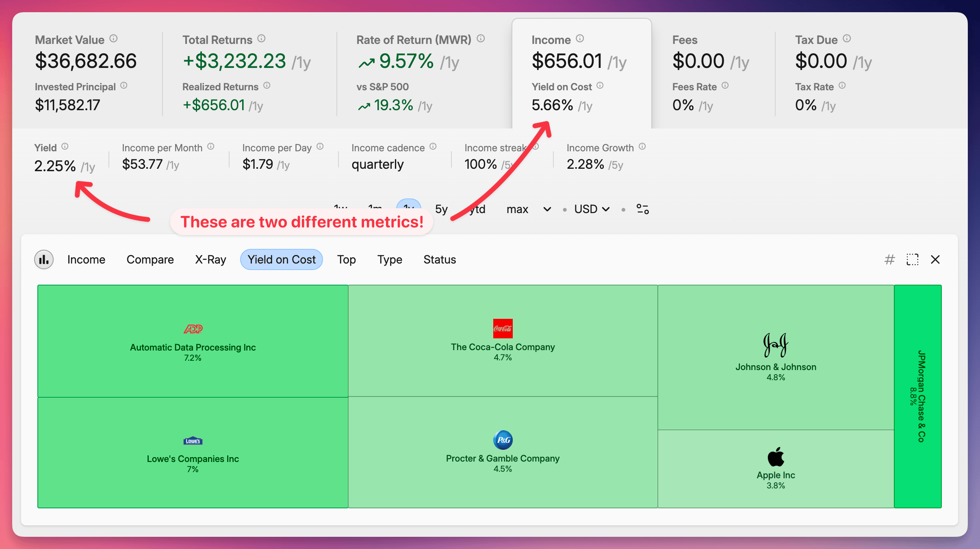This screenshot has height=549, width=980.
Task: Select the max time range
Action: pos(517,209)
